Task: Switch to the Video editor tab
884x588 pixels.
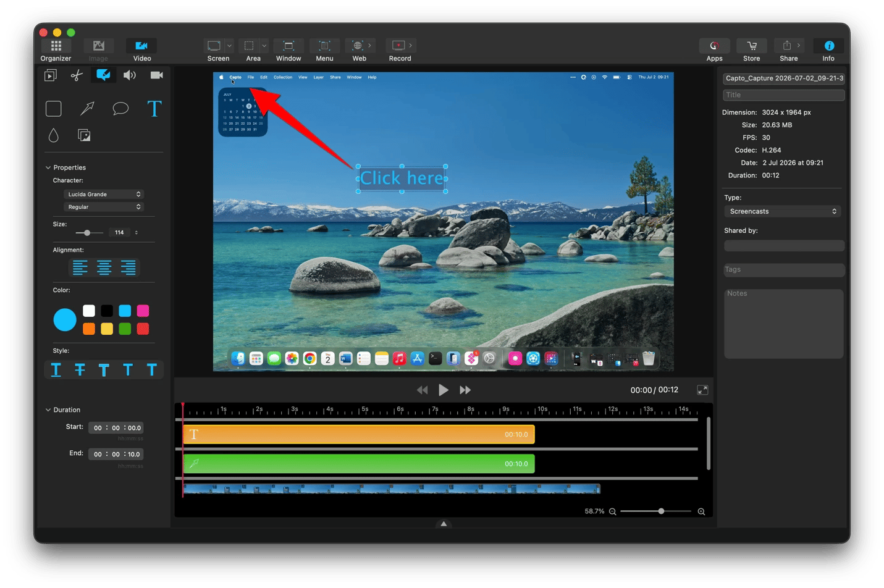Action: [x=141, y=50]
